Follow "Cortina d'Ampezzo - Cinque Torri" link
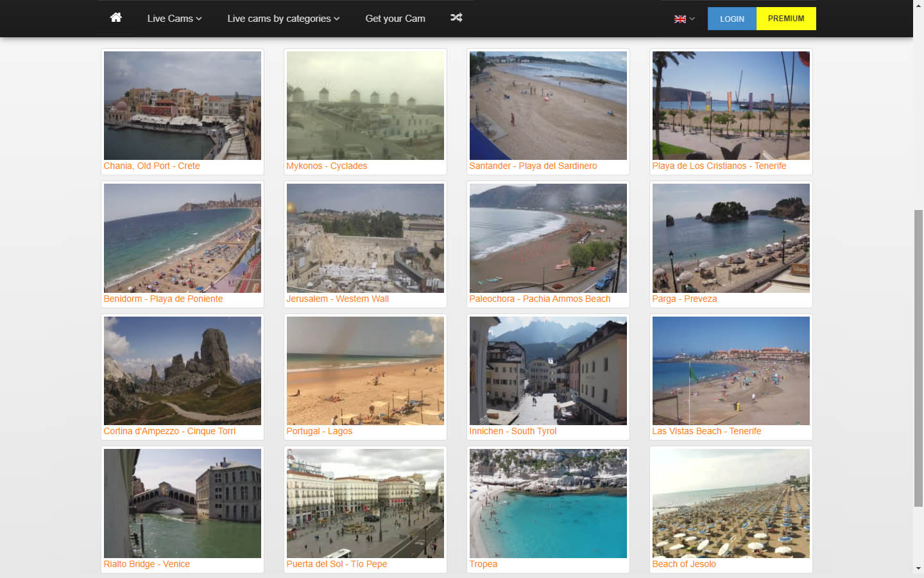 click(x=169, y=431)
